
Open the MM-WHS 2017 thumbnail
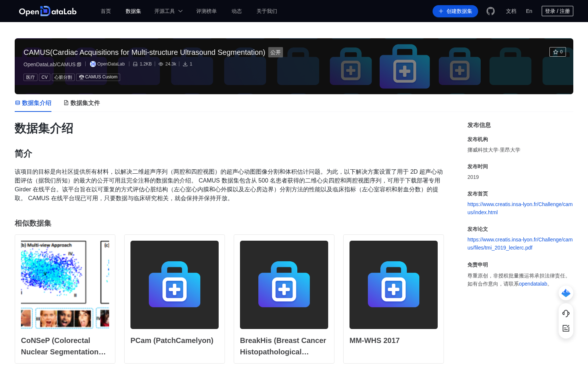click(394, 285)
